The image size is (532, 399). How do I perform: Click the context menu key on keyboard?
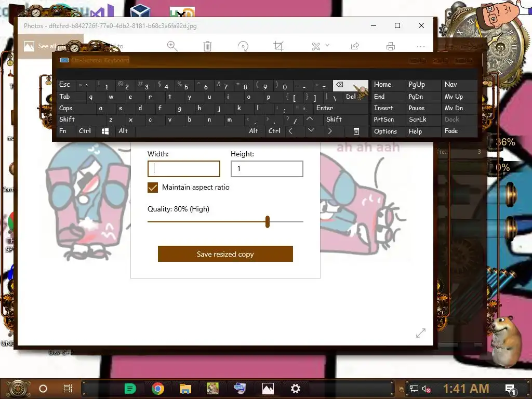click(356, 131)
